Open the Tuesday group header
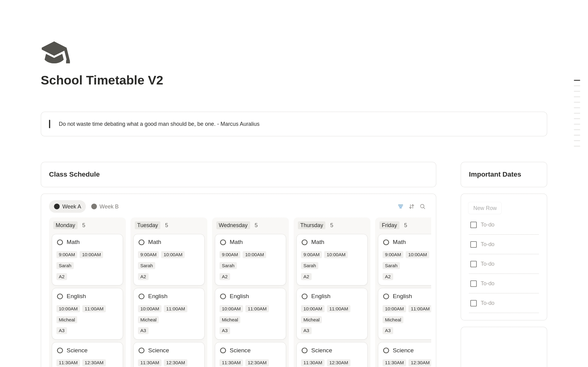Viewport: 588px width, 367px height. (147, 225)
